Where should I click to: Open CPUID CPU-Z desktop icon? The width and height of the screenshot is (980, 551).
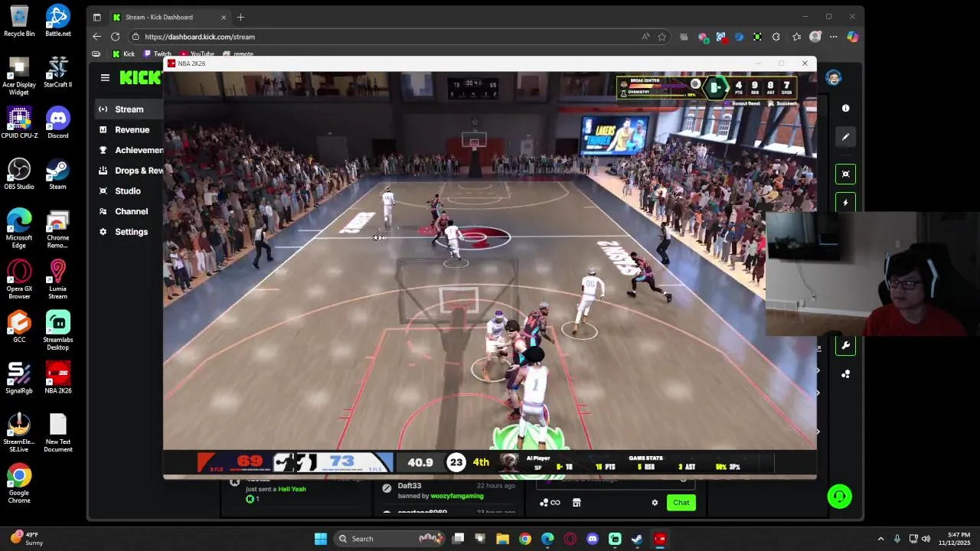coord(19,123)
